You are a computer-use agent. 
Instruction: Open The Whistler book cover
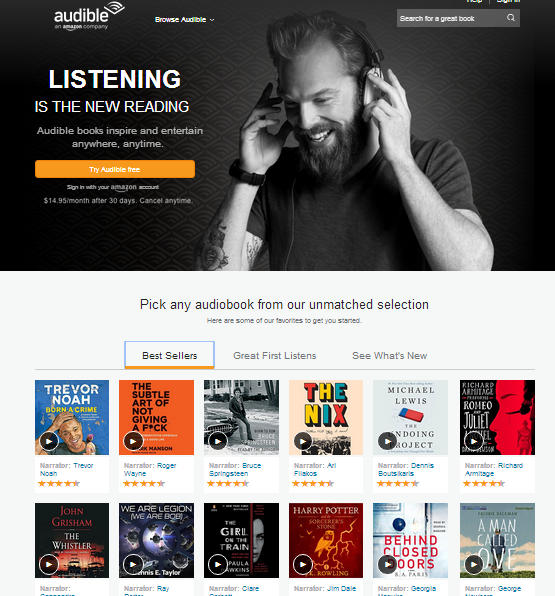pos(72,541)
